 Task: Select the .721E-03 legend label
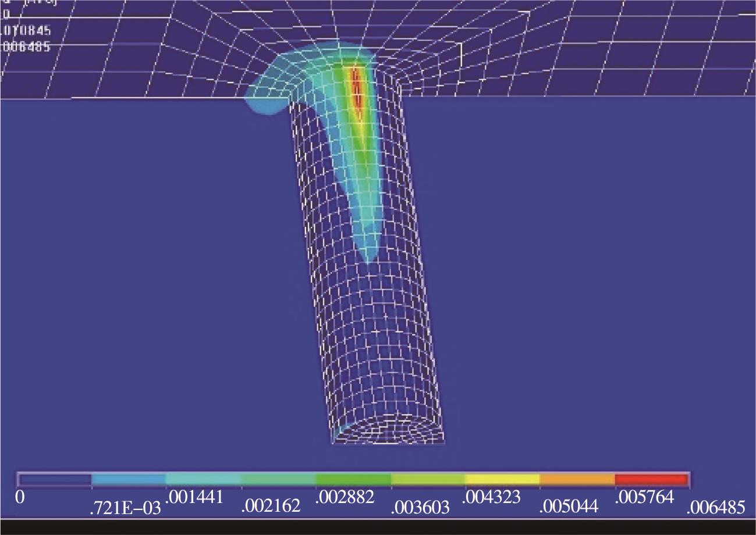point(125,509)
